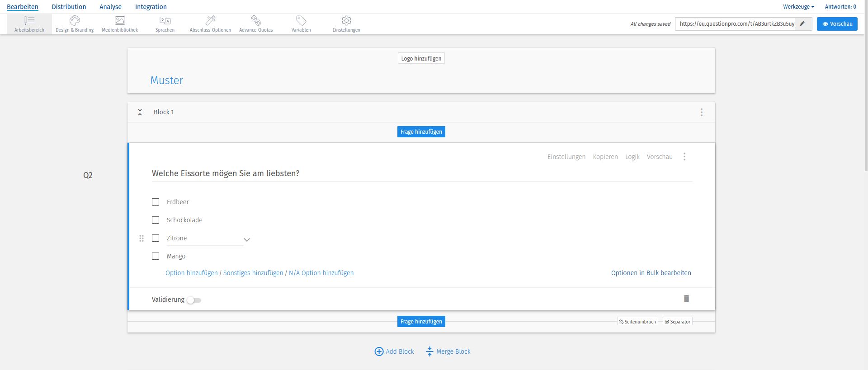This screenshot has width=868, height=370.
Task: Check the Mango checkbox
Action: tap(156, 256)
